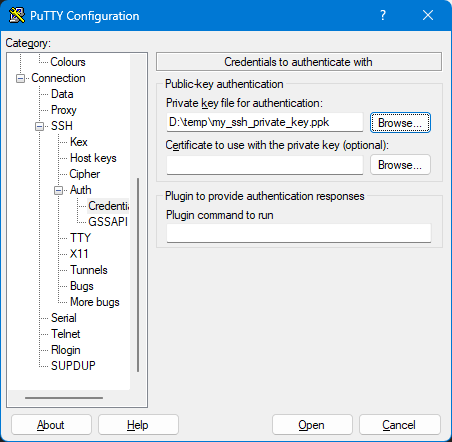Click the private key file path field

(x=265, y=122)
